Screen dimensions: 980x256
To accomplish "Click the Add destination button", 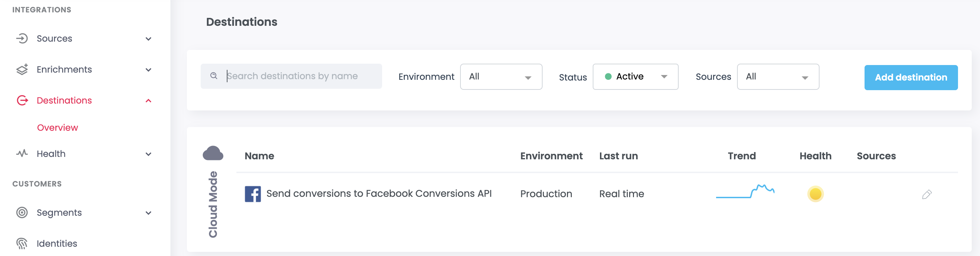I will (x=911, y=77).
